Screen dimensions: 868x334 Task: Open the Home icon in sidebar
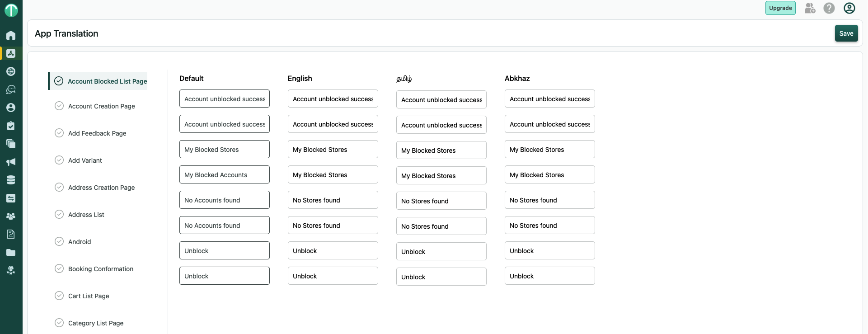11,35
